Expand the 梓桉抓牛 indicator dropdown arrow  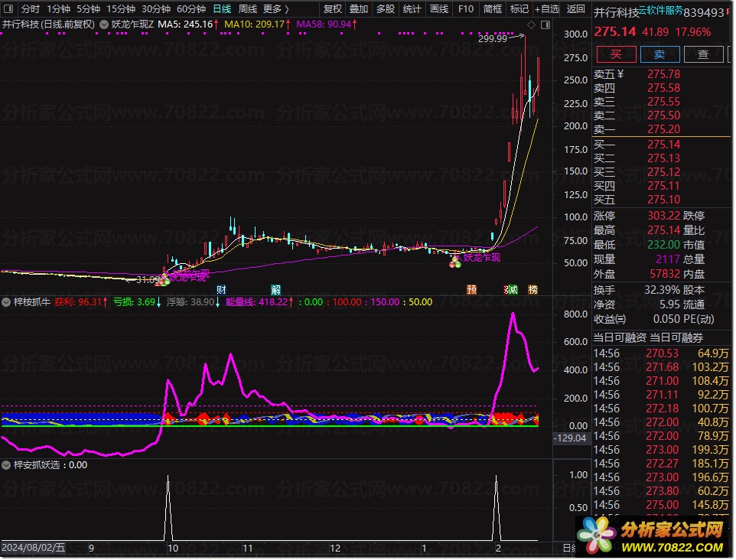6,302
